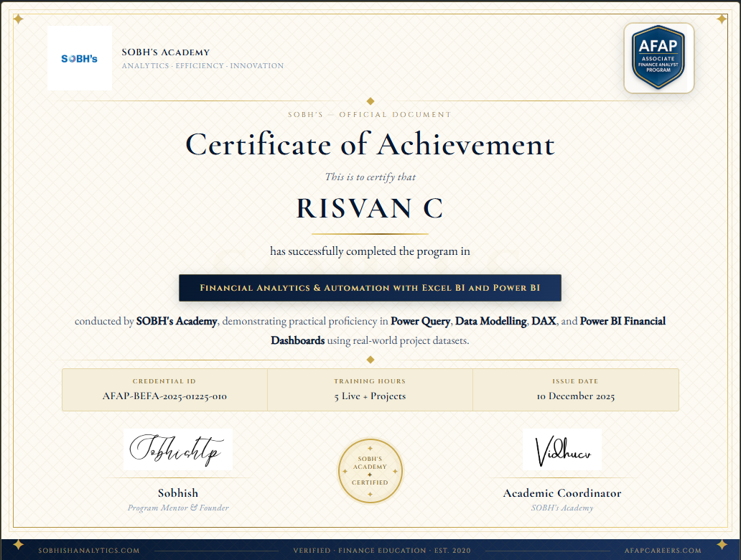Click the SOBH's logo in the top-left corner

coord(79,57)
